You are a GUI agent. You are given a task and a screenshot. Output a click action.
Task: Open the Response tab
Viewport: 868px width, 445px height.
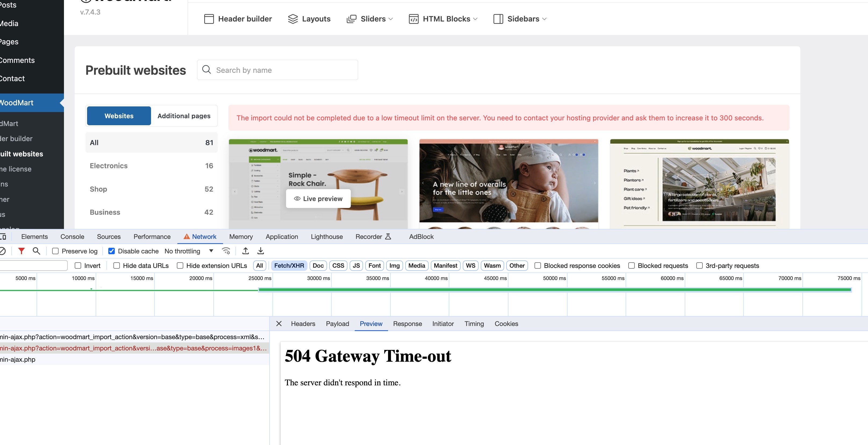tap(407, 324)
